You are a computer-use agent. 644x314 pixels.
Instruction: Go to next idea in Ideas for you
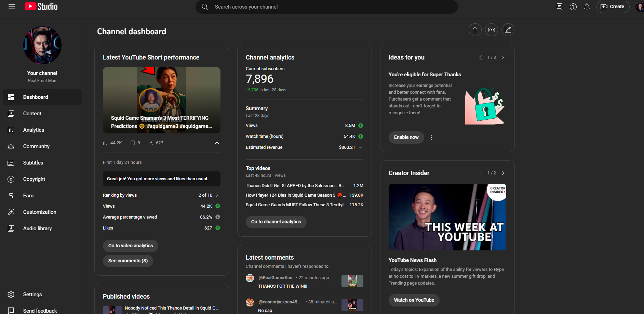point(503,57)
